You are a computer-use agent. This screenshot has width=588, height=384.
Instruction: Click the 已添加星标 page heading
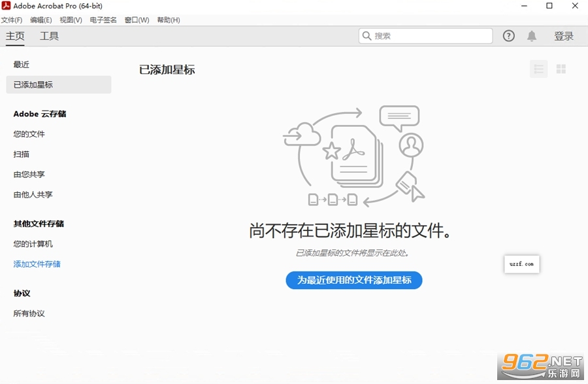(167, 70)
